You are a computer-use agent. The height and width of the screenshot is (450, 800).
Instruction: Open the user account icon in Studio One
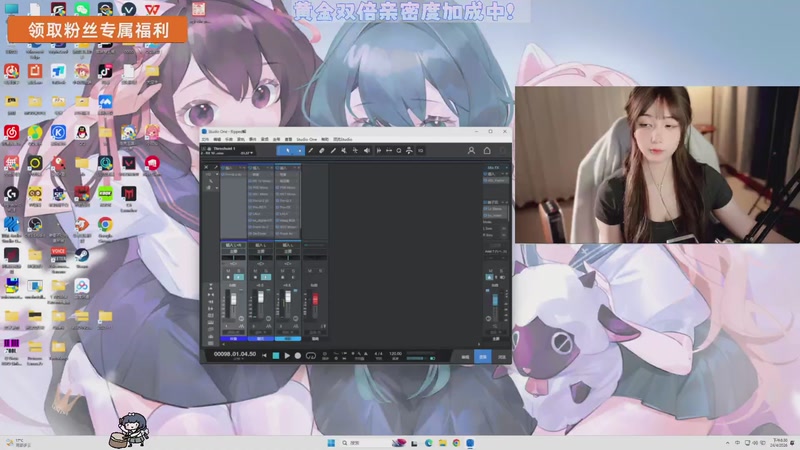[471, 151]
